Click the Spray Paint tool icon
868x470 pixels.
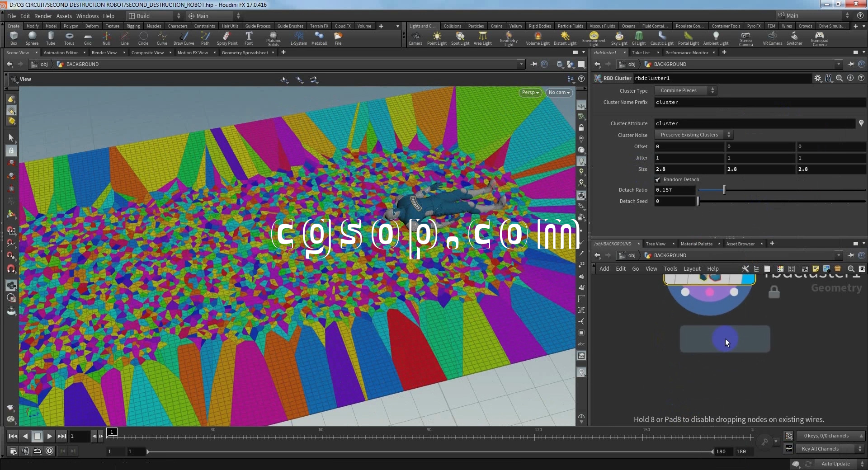coord(227,38)
